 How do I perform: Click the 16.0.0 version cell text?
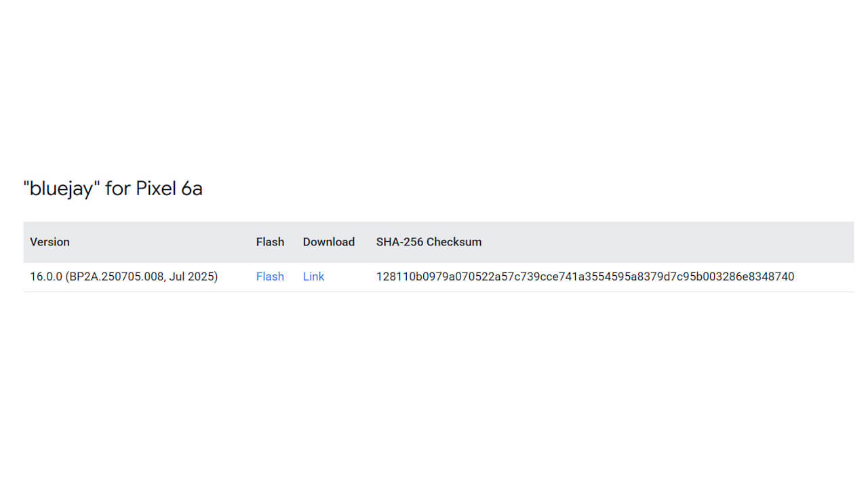[x=124, y=277]
